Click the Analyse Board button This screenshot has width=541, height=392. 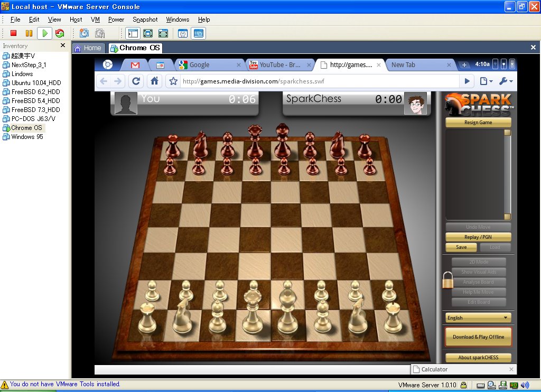479,282
